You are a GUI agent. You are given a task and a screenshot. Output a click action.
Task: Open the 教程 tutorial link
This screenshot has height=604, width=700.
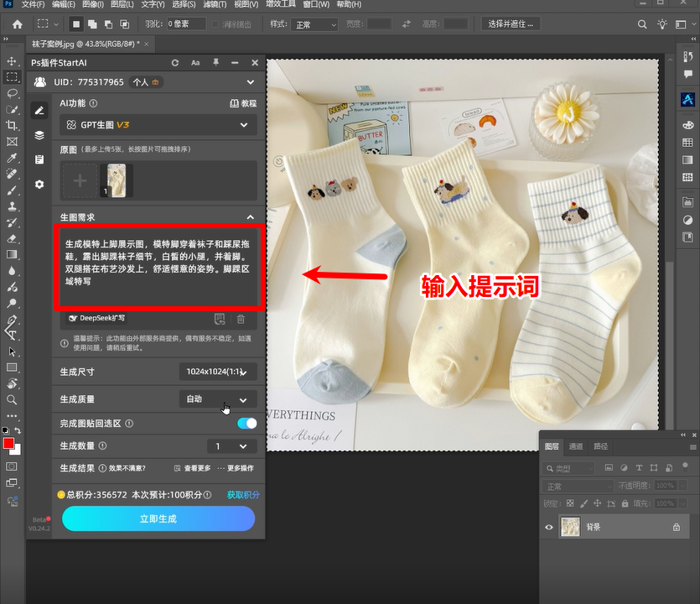click(243, 103)
